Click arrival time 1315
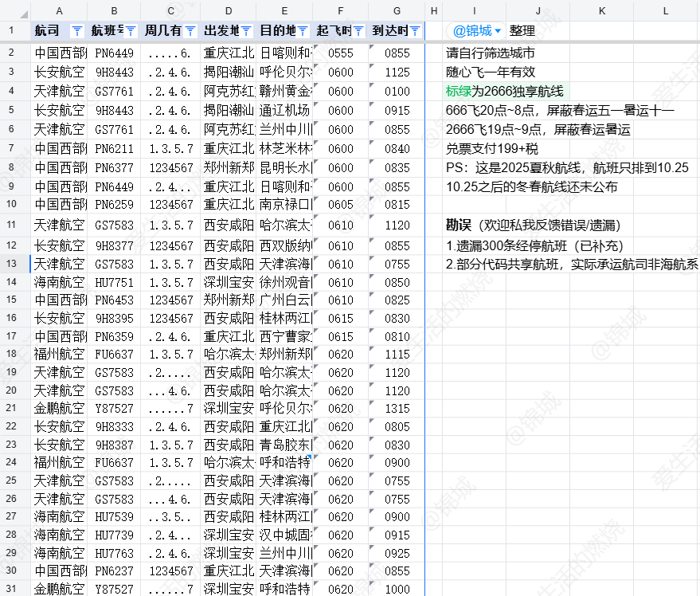Image resolution: width=700 pixels, height=596 pixels. coord(397,408)
